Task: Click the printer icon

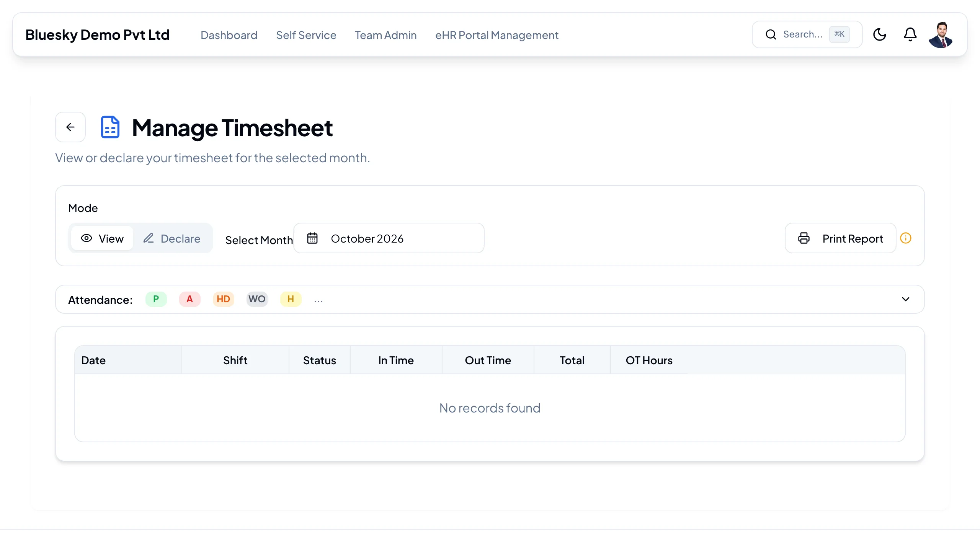Action: (x=804, y=238)
